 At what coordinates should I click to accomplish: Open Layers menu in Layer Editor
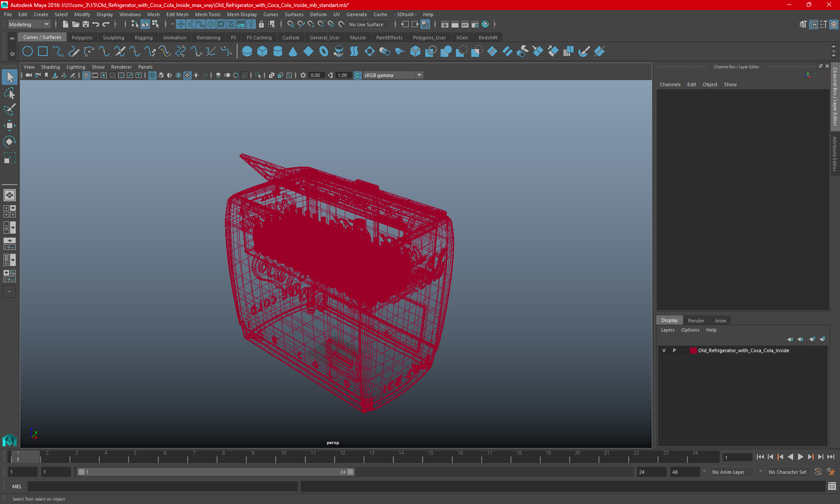pyautogui.click(x=668, y=330)
